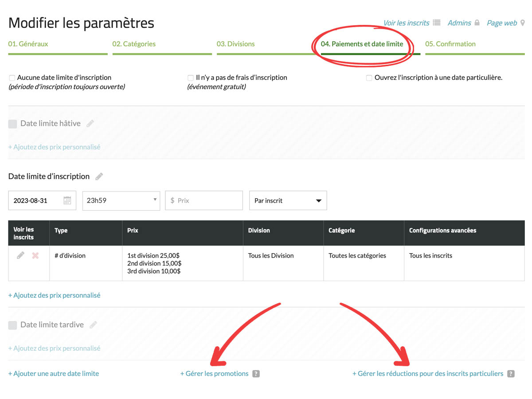Viewport: 532px width, 399px height.
Task: Open the 23h59 time dropdown
Action: click(121, 200)
